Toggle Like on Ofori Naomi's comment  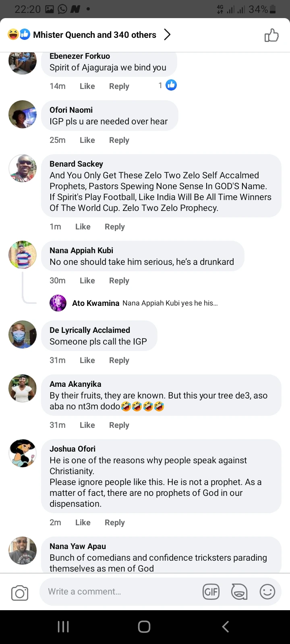87,140
